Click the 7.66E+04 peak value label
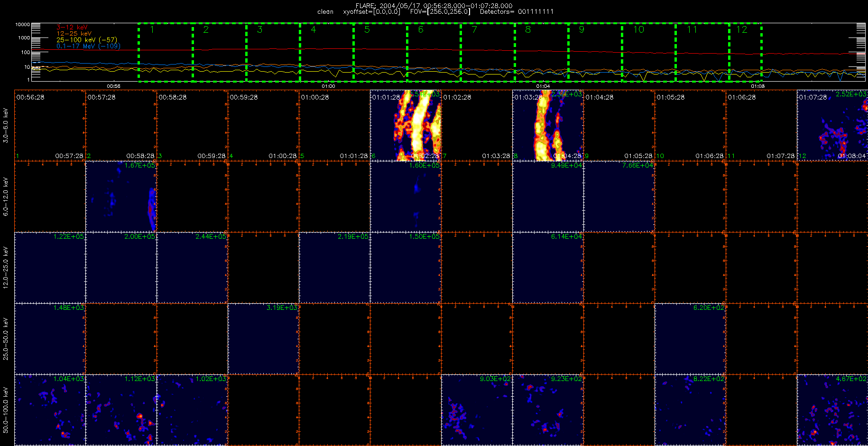 [x=637, y=165]
